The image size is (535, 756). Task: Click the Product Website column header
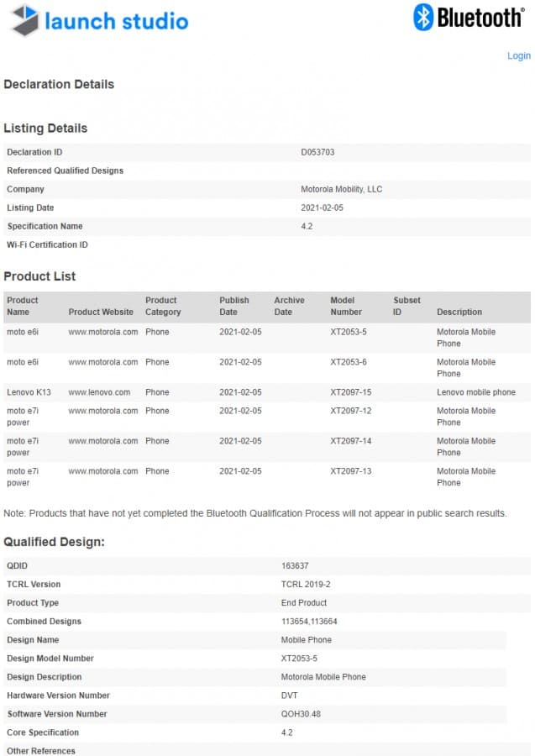101,312
